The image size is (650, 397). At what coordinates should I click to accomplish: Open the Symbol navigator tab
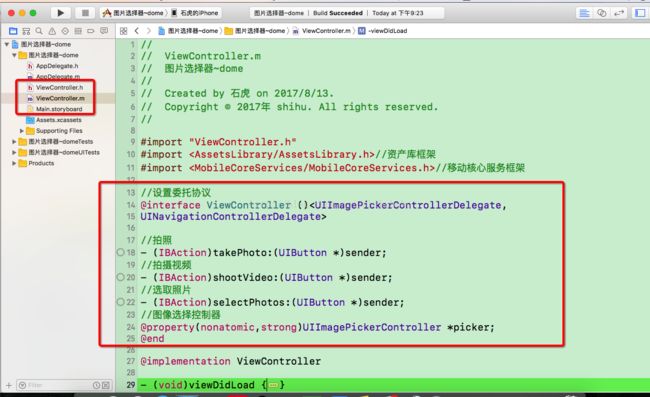pos(26,31)
